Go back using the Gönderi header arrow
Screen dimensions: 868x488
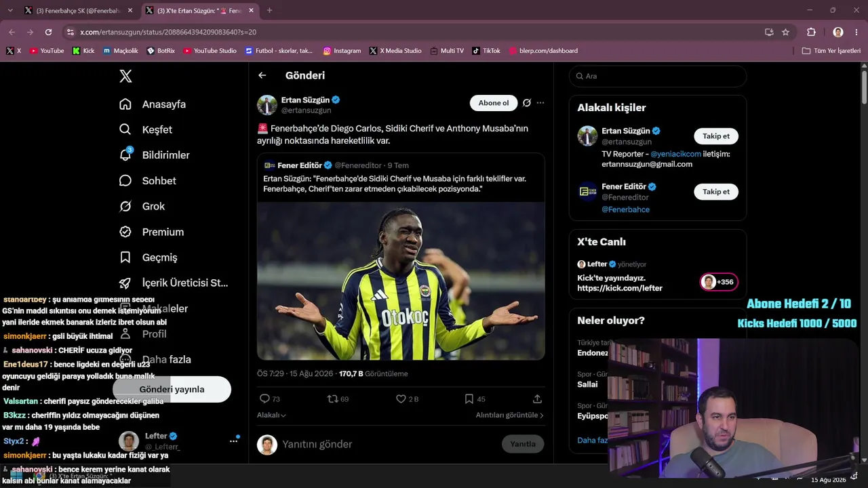pos(262,75)
